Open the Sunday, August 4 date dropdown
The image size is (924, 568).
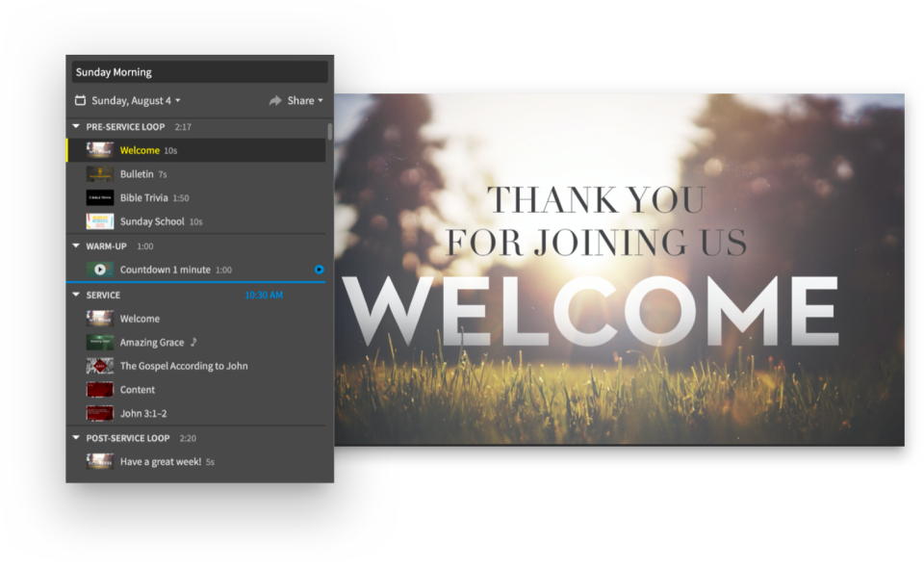(x=136, y=101)
